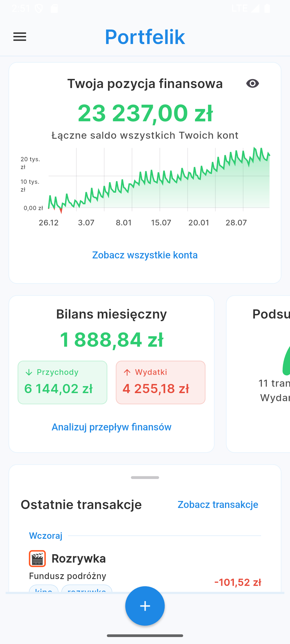Open the Zobacz wszystkie konta link

pyautogui.click(x=145, y=255)
